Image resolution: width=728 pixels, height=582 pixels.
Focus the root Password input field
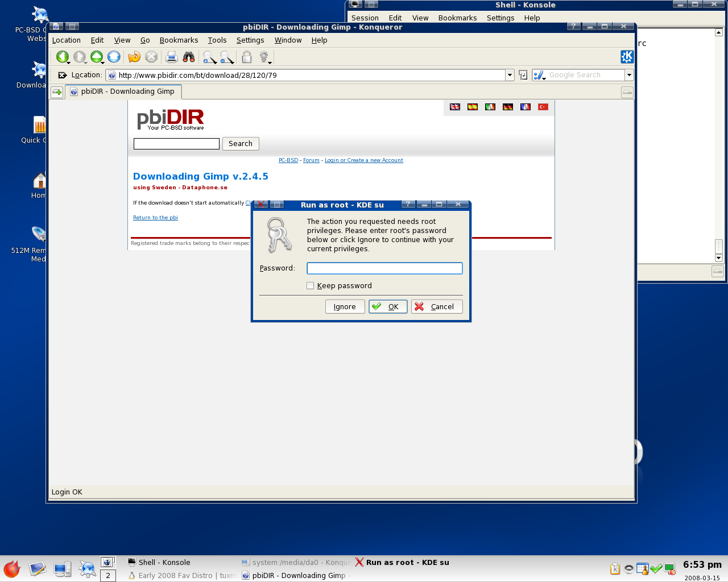point(384,268)
